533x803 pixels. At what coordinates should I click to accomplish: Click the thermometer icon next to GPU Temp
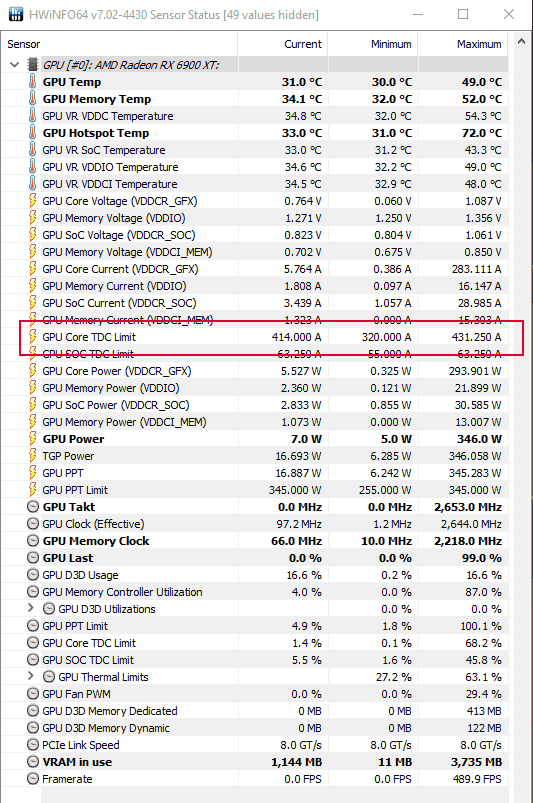point(32,81)
